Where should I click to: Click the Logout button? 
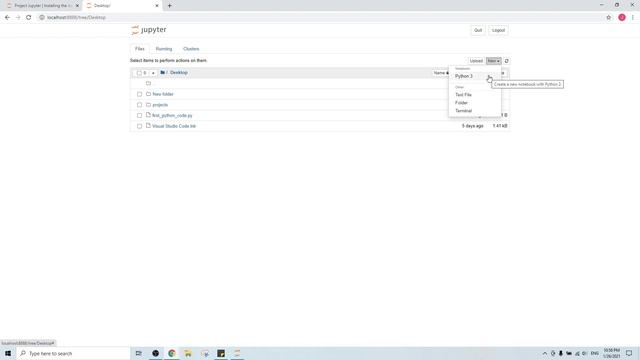[x=498, y=30]
